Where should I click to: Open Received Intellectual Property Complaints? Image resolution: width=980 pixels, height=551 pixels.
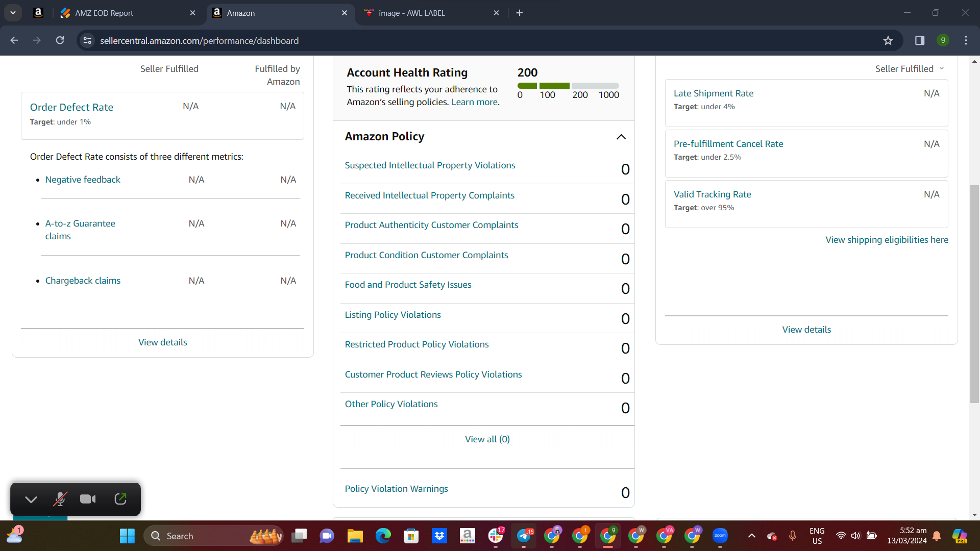coord(429,195)
